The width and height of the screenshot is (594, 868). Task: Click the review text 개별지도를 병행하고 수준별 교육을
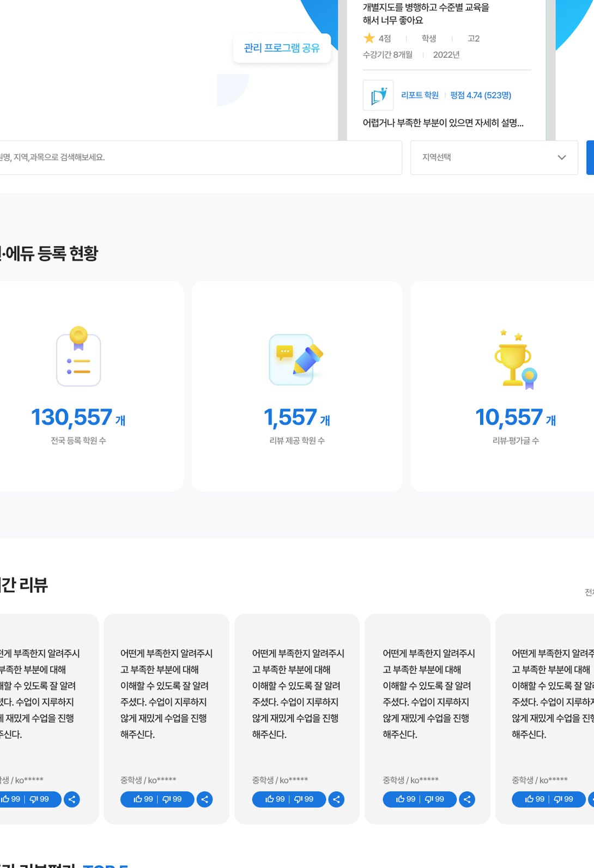coord(426,8)
